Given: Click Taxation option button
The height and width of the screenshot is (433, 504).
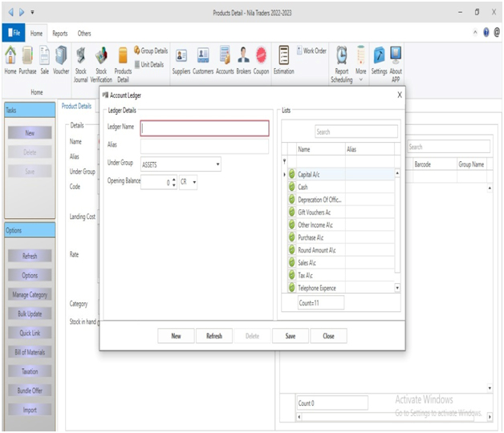Looking at the screenshot, I should coord(30,371).
